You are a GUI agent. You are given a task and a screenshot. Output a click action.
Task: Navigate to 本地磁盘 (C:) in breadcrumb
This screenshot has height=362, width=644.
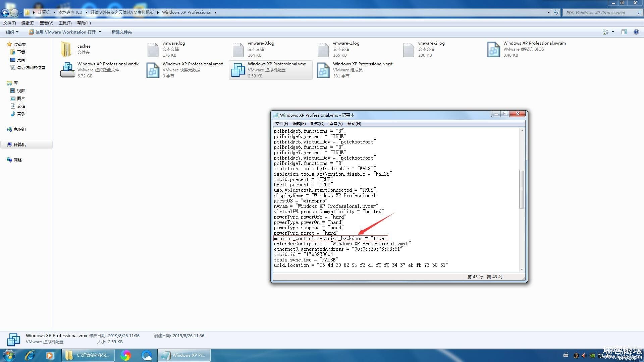[70, 12]
